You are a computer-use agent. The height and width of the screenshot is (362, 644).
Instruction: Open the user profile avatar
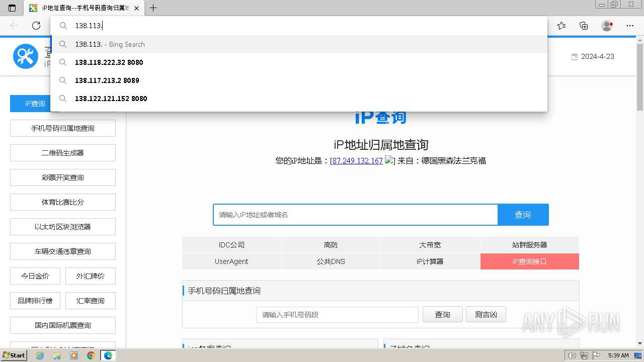pos(607,26)
